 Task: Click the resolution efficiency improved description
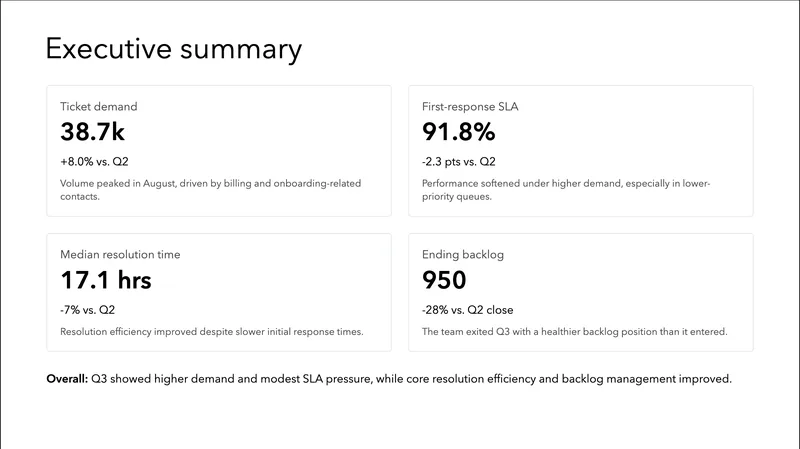point(211,331)
